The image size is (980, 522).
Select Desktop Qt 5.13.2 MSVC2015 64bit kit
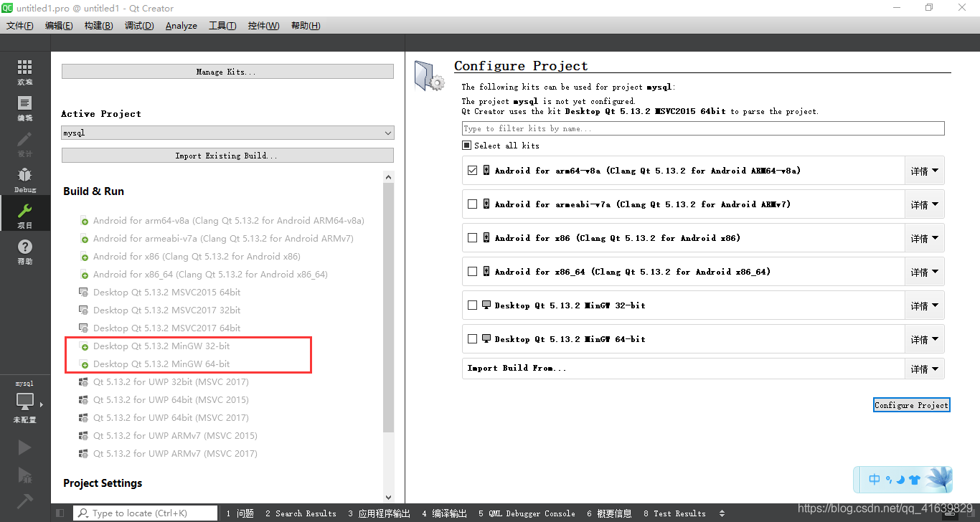pyautogui.click(x=159, y=293)
